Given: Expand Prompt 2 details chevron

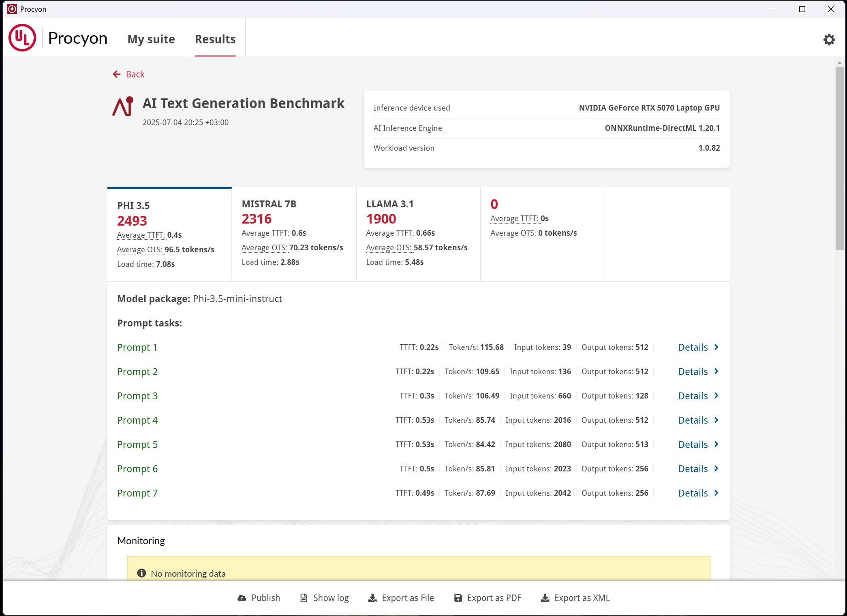Looking at the screenshot, I should click(717, 371).
